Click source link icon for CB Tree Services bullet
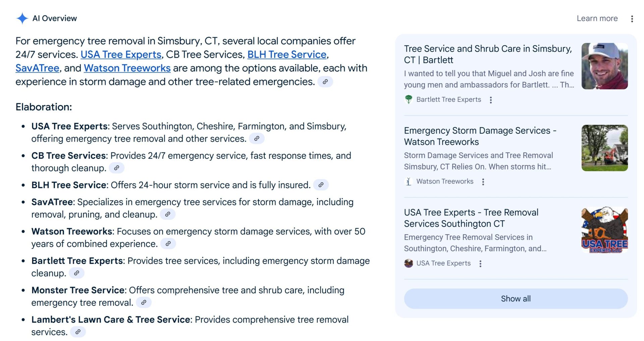 pos(117,168)
